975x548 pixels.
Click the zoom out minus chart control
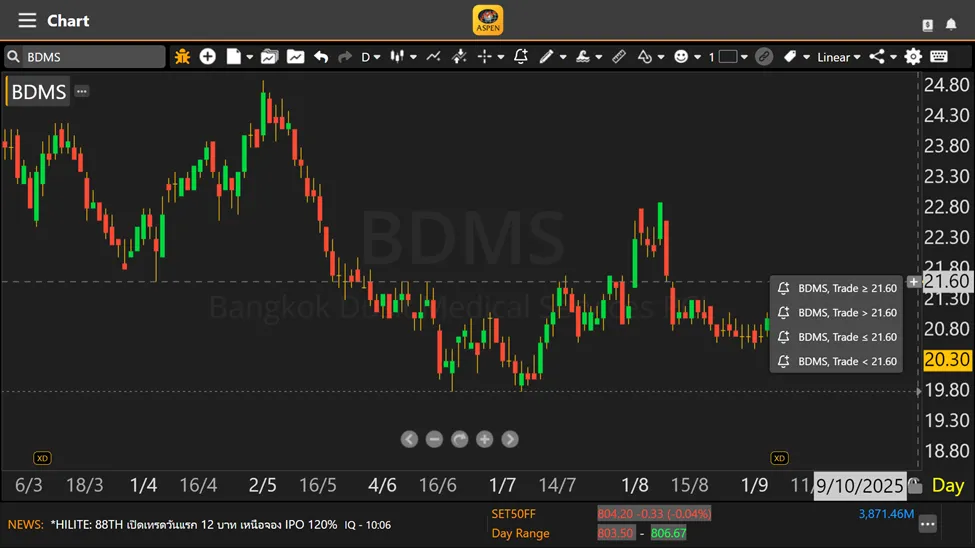(x=434, y=439)
